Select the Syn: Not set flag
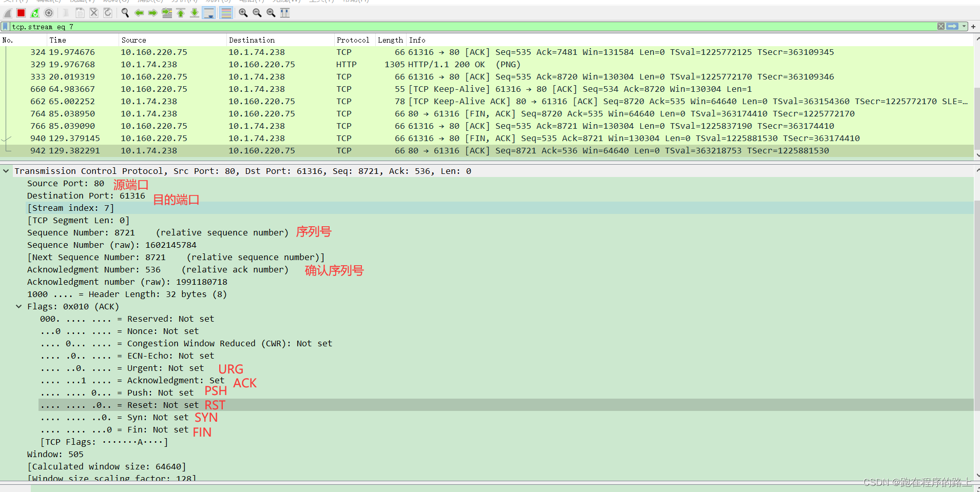This screenshot has height=492, width=980. pyautogui.click(x=114, y=418)
